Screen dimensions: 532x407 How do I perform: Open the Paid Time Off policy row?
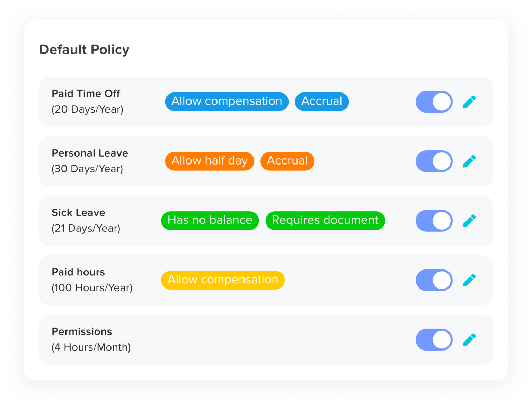click(266, 101)
